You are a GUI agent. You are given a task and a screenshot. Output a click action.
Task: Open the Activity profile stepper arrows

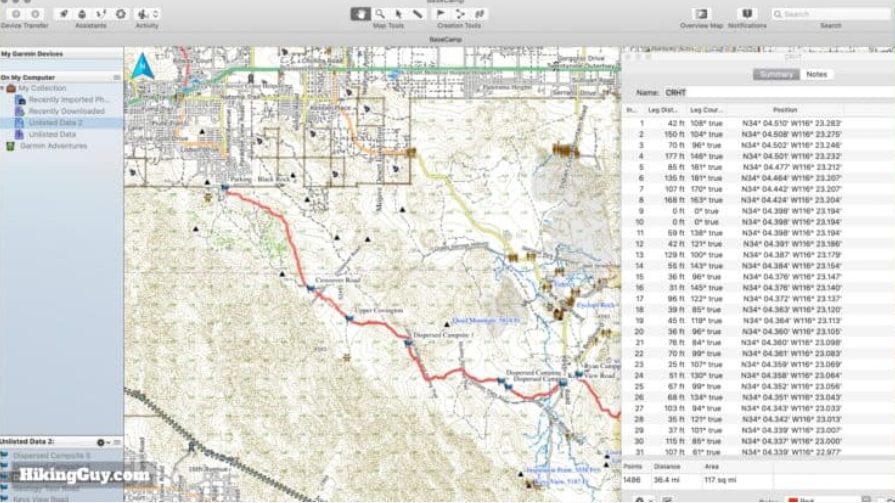pyautogui.click(x=155, y=14)
